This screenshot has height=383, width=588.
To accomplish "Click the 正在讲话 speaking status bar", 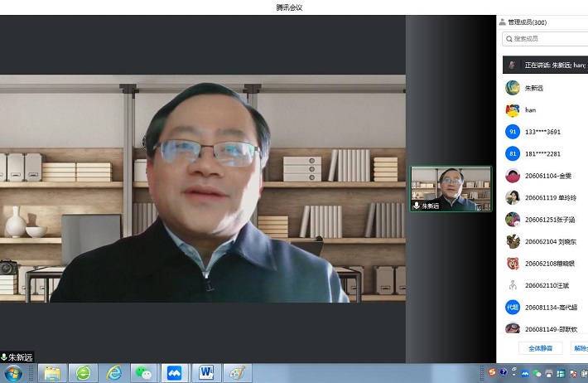I will (x=547, y=65).
